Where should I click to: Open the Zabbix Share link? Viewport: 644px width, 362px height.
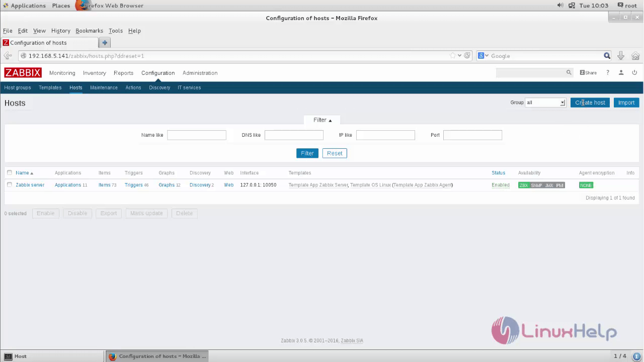588,73
